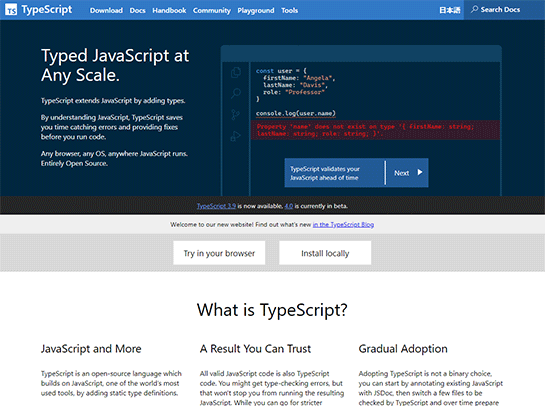Click the Search Docs magnifier icon

(x=474, y=9)
